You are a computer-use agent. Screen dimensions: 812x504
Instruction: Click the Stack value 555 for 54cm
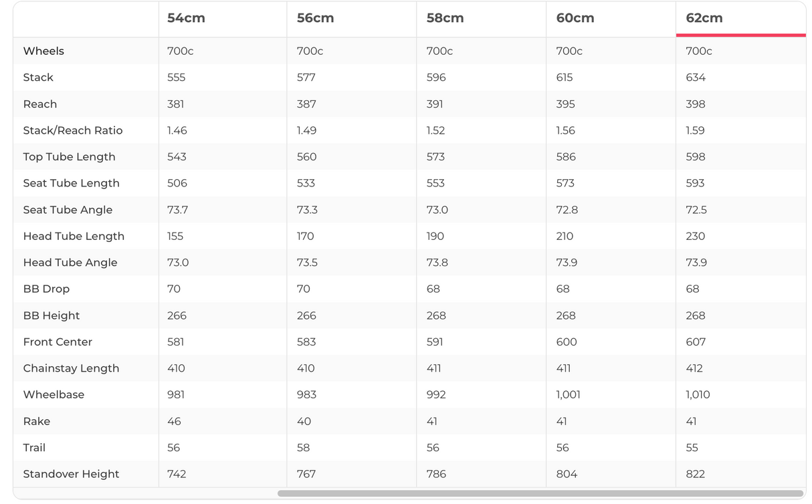(176, 78)
